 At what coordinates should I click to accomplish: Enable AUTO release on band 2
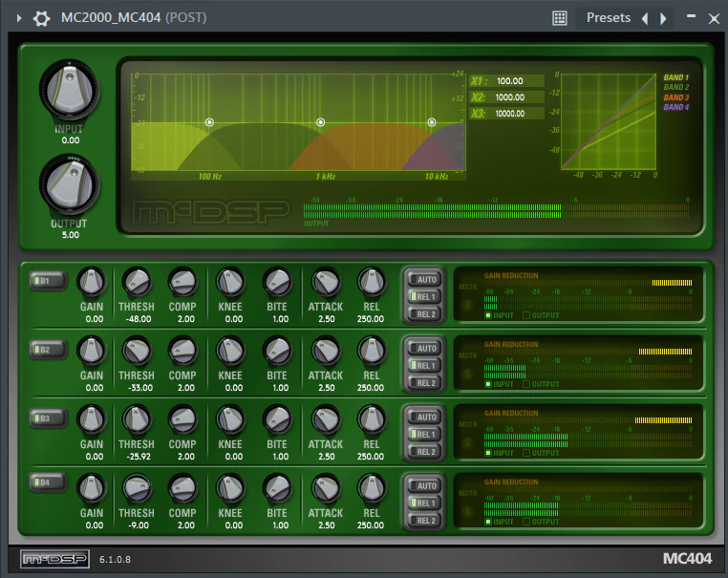click(424, 348)
